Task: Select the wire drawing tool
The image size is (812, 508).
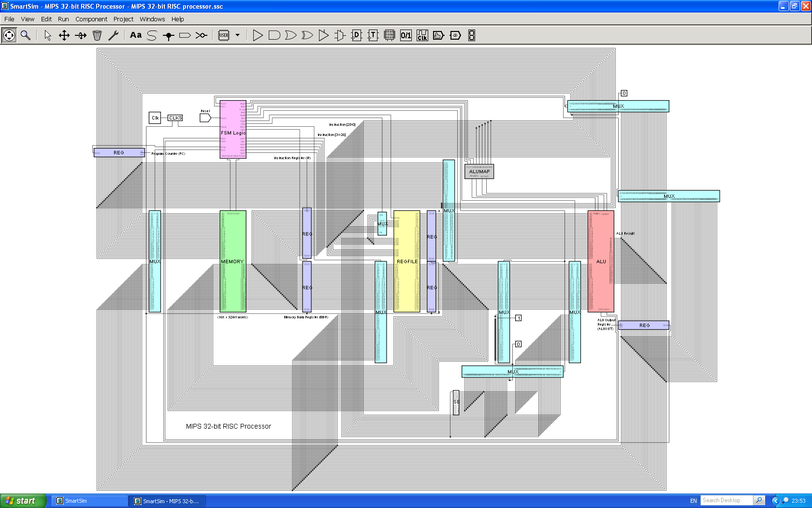Action: tap(152, 35)
